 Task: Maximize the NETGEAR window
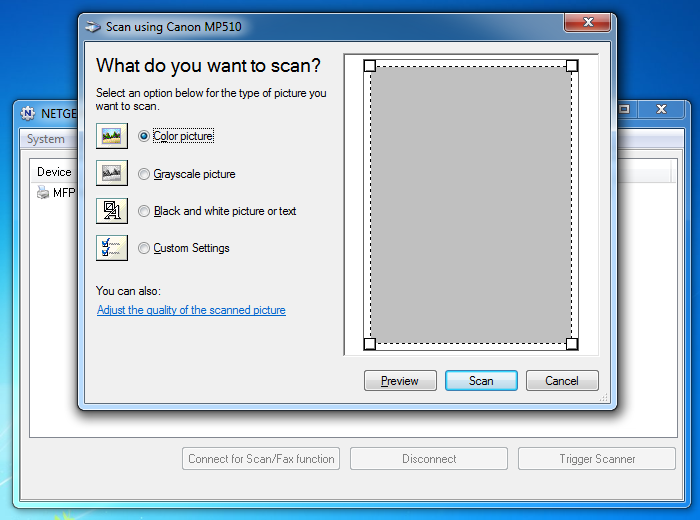pyautogui.click(x=625, y=109)
